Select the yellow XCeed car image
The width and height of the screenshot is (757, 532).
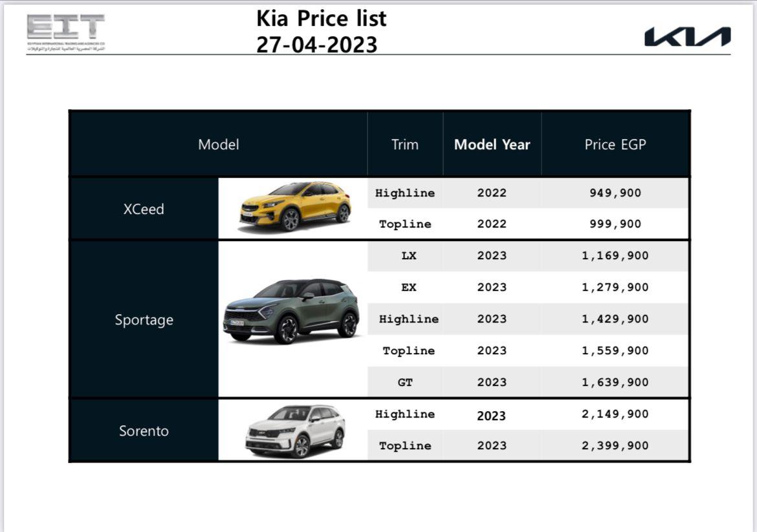coord(294,207)
